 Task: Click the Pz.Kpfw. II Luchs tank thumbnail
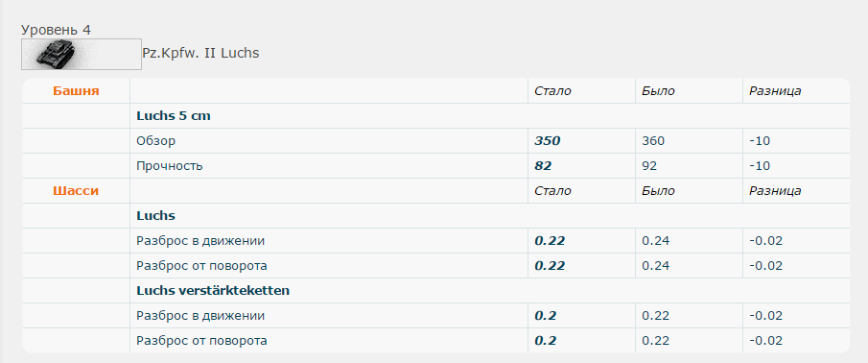82,55
